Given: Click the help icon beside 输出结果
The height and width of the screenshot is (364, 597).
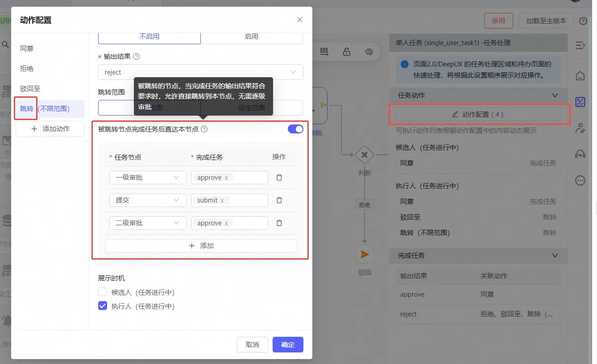Looking at the screenshot, I should pyautogui.click(x=137, y=57).
